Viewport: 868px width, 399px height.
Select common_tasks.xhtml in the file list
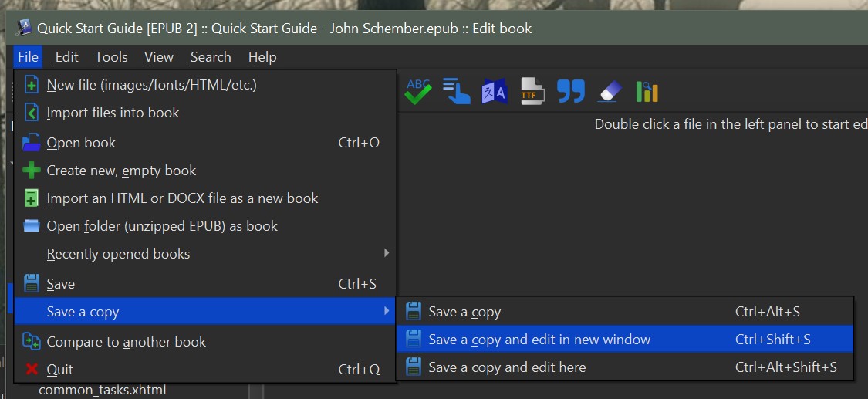pos(102,390)
